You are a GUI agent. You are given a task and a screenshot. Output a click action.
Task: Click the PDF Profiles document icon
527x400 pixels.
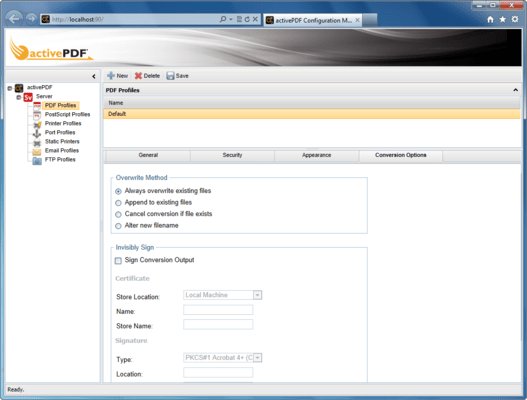[37, 106]
